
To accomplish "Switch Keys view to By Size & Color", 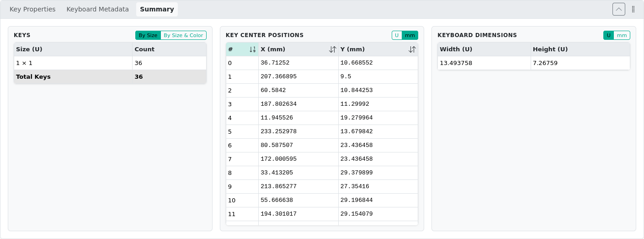I will click(183, 35).
